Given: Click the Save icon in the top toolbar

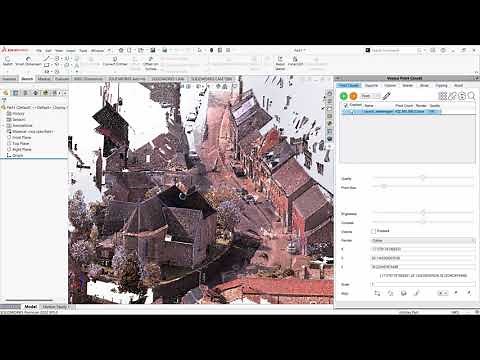Looking at the screenshot, I should tap(153, 50).
